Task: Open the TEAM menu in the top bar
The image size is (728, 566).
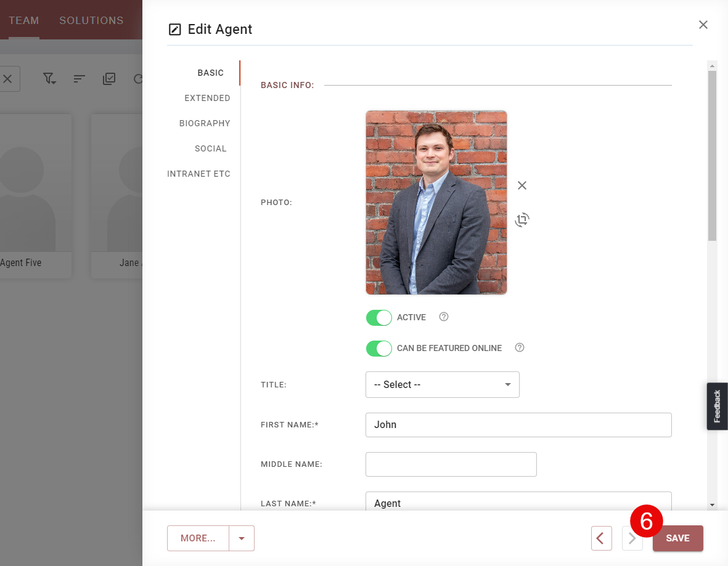Action: [23, 20]
